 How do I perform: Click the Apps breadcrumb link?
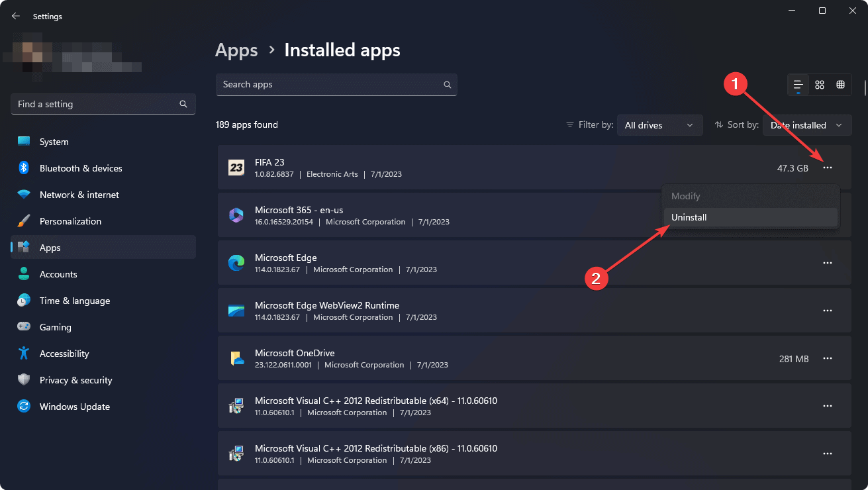click(236, 50)
